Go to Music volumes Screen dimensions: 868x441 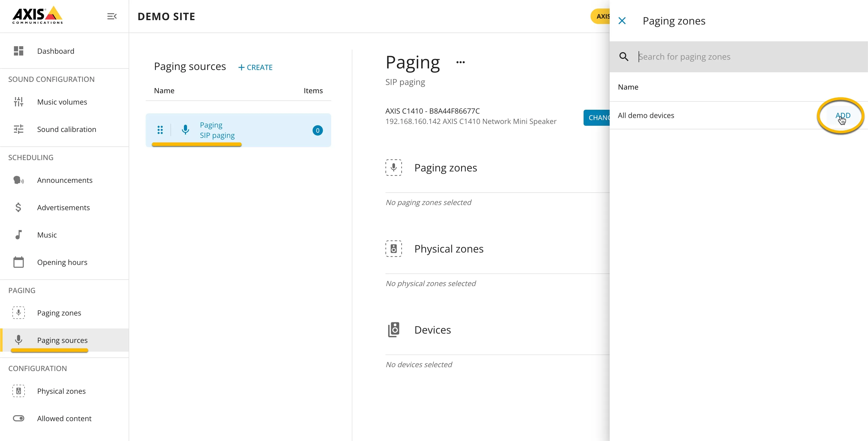62,102
